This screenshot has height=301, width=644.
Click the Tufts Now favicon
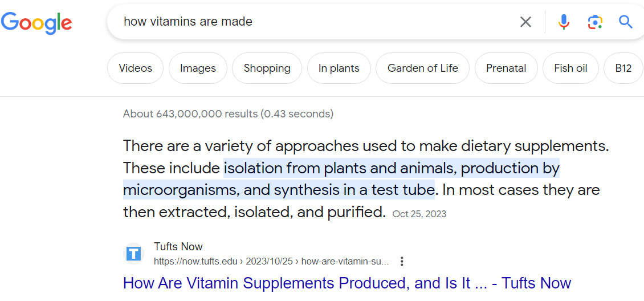(134, 254)
